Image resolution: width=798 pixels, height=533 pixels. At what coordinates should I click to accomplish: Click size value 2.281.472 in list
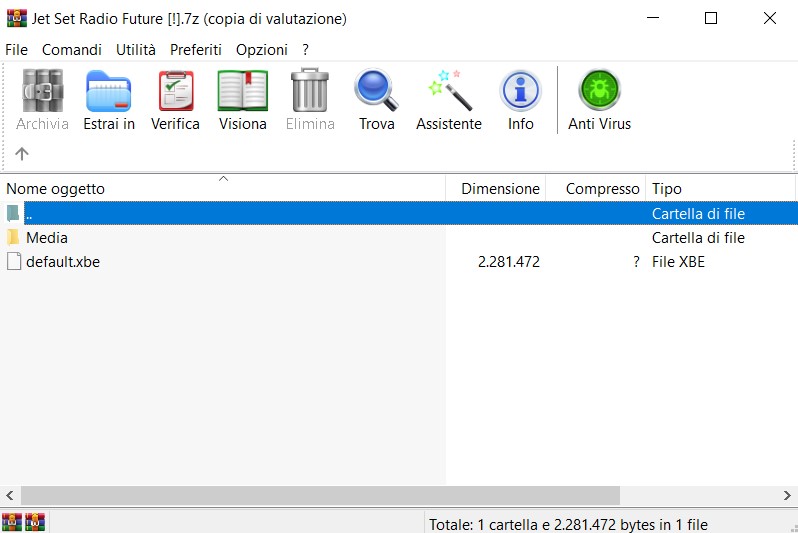(508, 262)
